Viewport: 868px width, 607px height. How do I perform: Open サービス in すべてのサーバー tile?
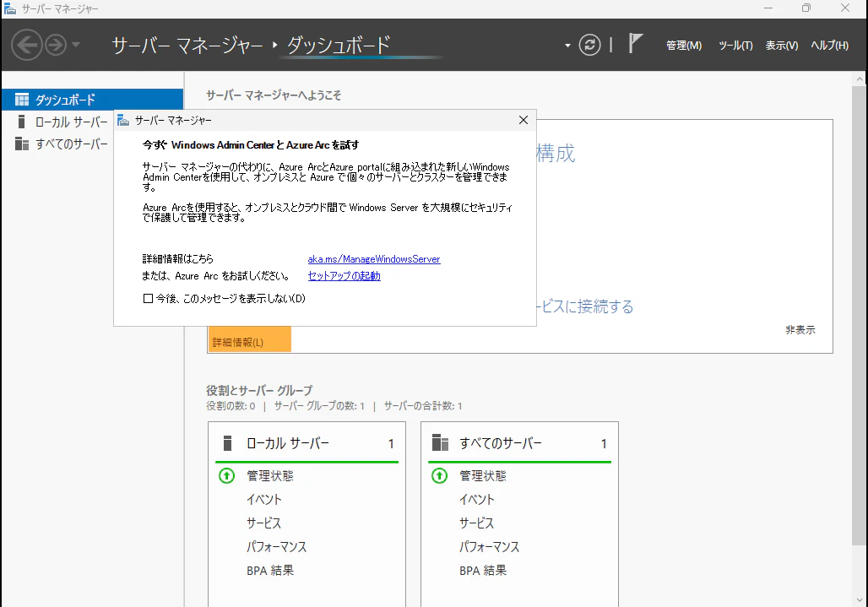point(476,523)
